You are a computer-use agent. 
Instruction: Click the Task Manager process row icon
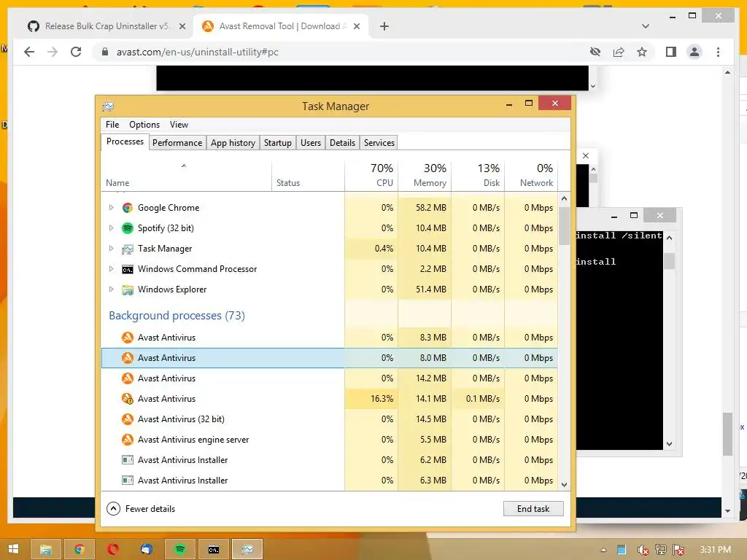(127, 249)
